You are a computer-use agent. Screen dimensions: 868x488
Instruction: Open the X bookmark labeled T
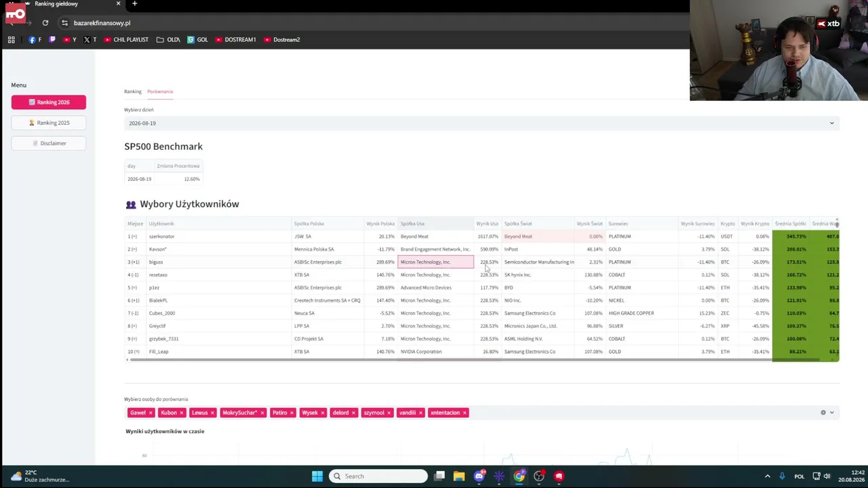(x=90, y=40)
